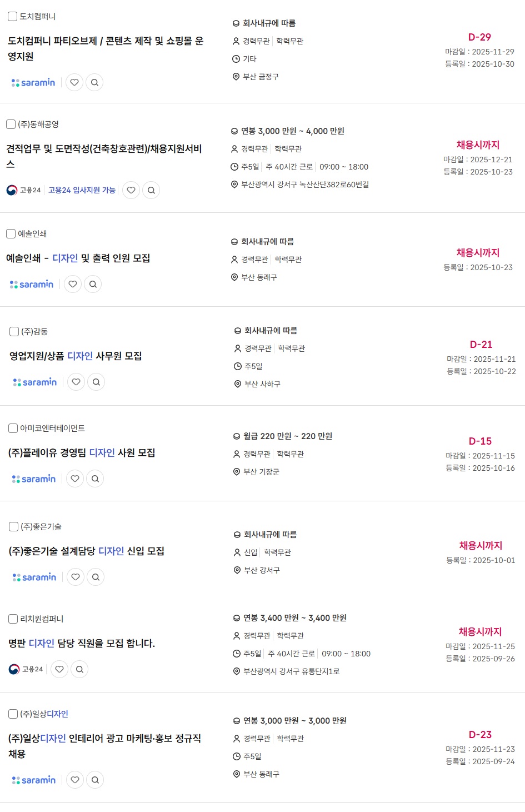Image resolution: width=525 pixels, height=812 pixels.
Task: Open magnifier preview for (주)일상디자인 listing
Action: (x=95, y=780)
